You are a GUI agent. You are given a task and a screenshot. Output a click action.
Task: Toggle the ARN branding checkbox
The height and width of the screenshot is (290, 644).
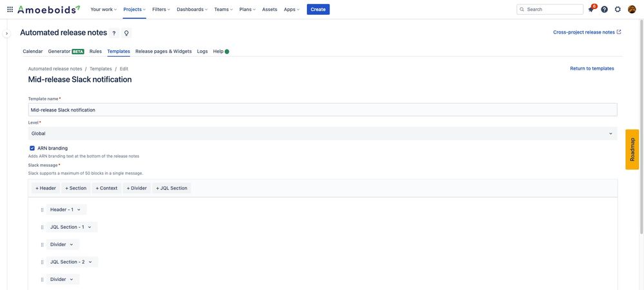point(32,148)
